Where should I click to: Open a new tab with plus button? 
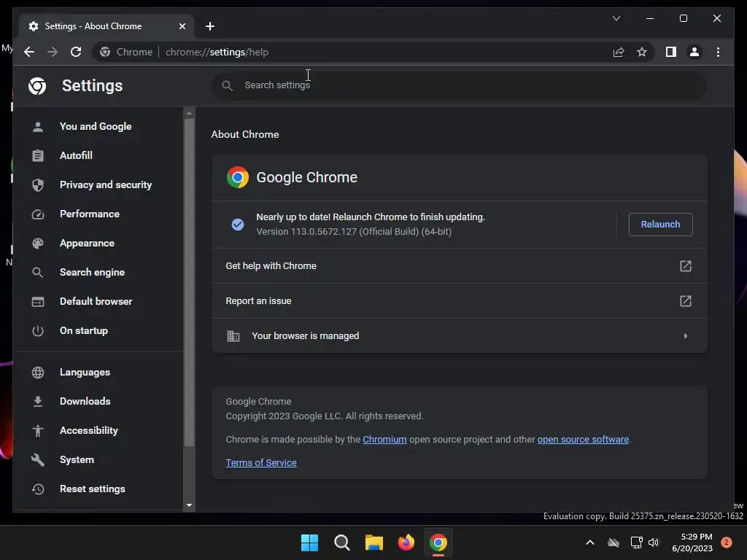click(x=210, y=26)
